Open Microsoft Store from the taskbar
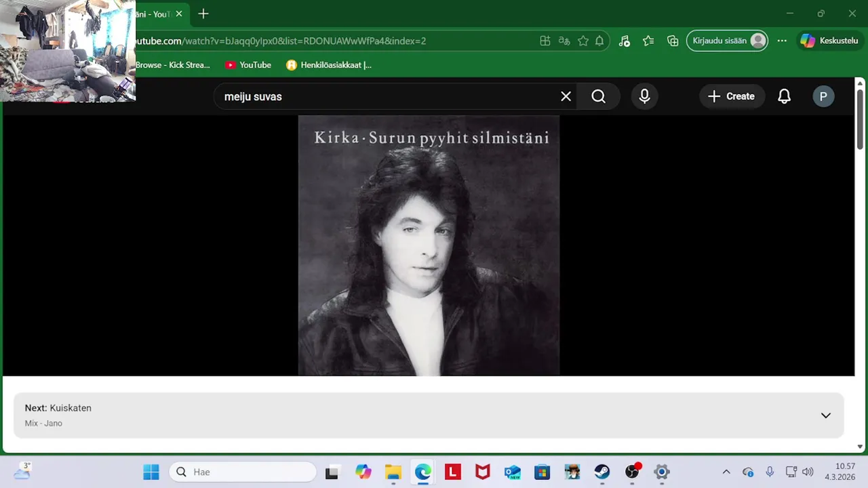 click(x=542, y=472)
